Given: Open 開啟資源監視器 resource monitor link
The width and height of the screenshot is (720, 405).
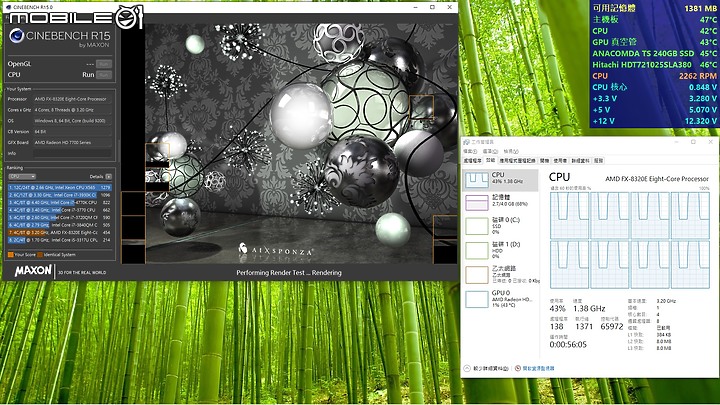Looking at the screenshot, I should tap(539, 368).
